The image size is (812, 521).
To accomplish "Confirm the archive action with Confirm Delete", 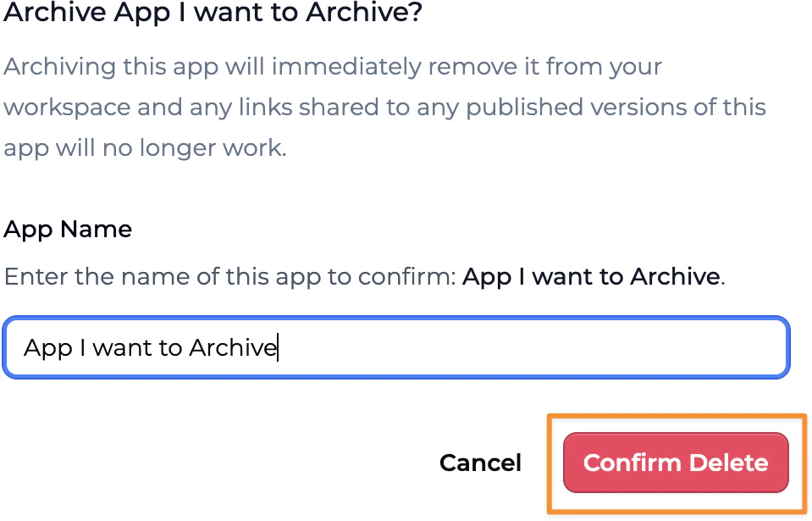I will pos(675,463).
